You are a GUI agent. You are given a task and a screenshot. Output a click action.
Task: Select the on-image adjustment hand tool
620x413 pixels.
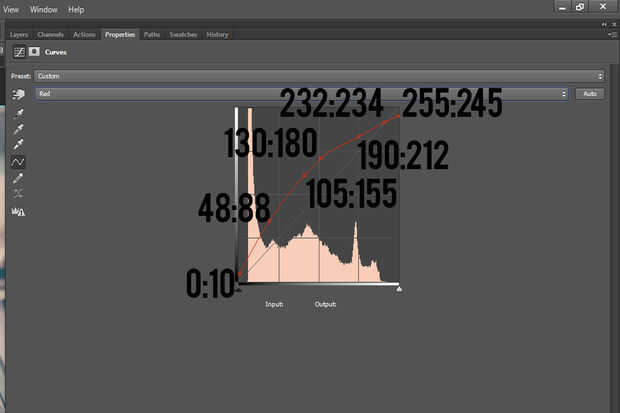coord(18,94)
